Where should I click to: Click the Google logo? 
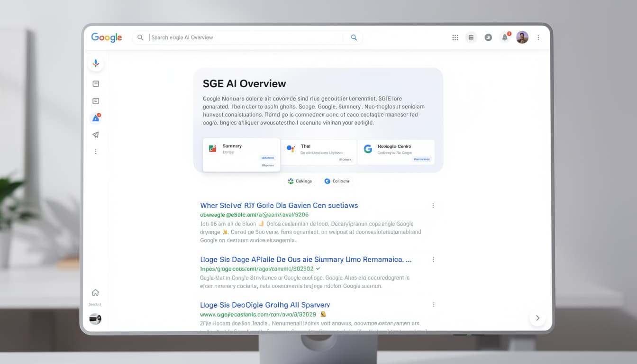(x=107, y=37)
